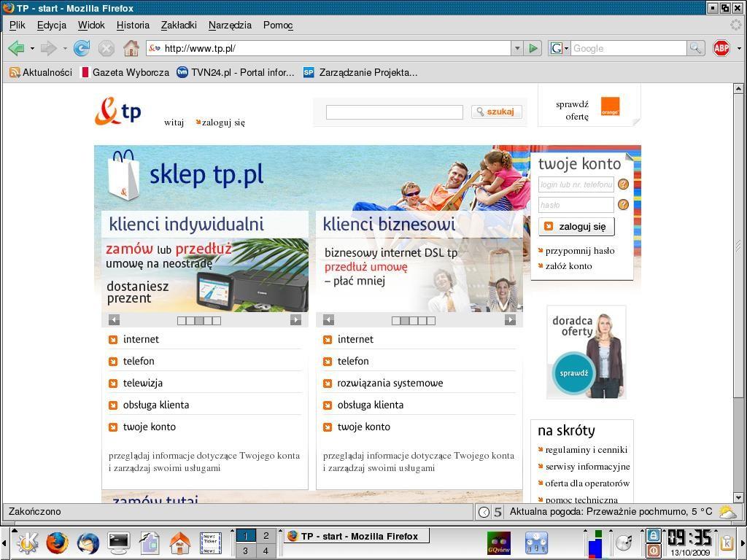Click the News Ticker panel icon
The width and height of the screenshot is (747, 560).
[211, 543]
